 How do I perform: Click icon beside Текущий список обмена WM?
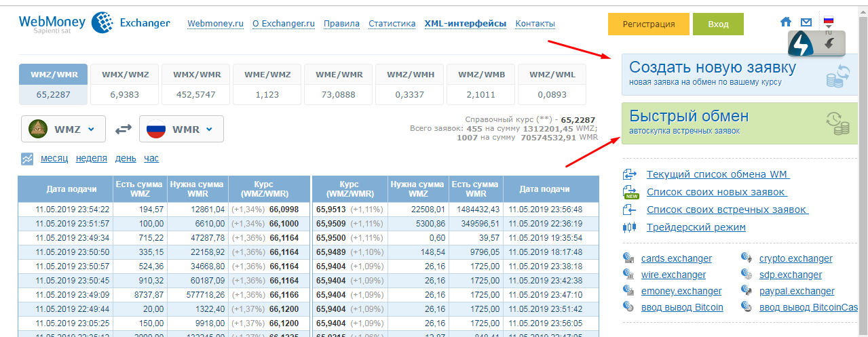coord(629,174)
